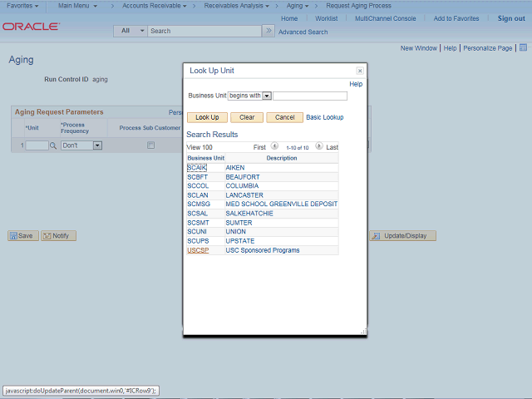This screenshot has width=532, height=399.
Task: Click the page Help link
Action: click(450, 48)
